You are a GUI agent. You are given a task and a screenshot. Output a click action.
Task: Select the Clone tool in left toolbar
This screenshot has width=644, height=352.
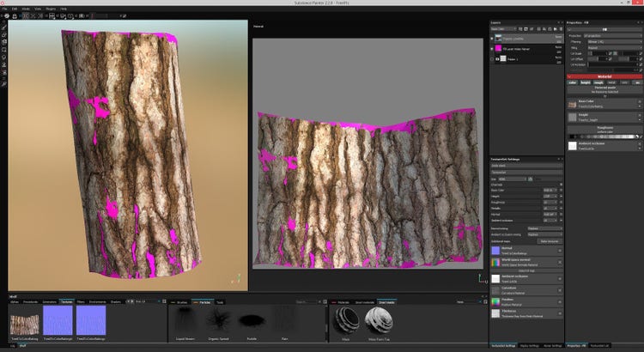click(x=4, y=65)
